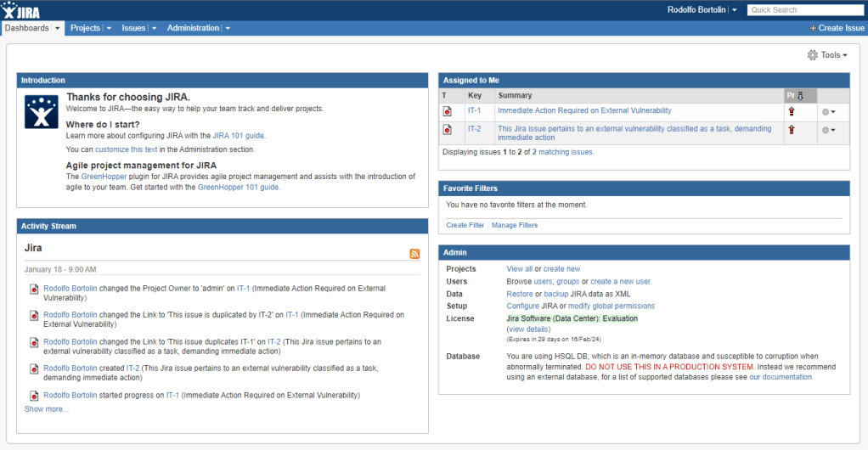Click the issue type icon for IT-2
This screenshot has width=868, height=450.
tap(448, 130)
